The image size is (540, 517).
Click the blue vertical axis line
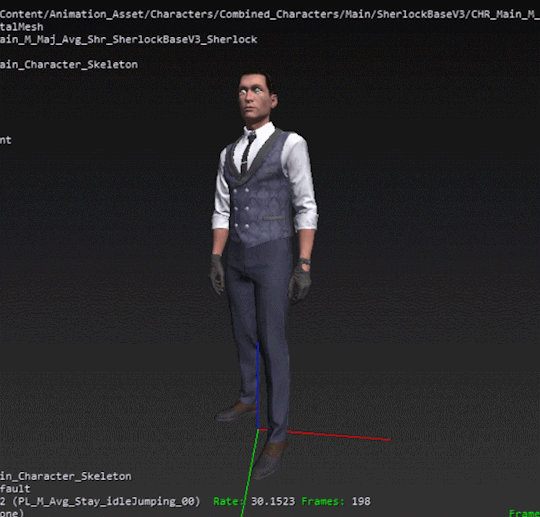(258, 386)
